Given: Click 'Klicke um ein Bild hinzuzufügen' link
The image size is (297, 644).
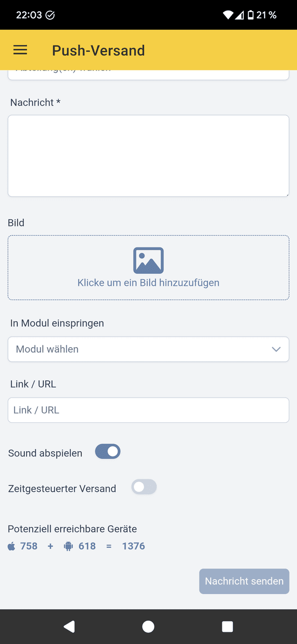Looking at the screenshot, I should [148, 283].
